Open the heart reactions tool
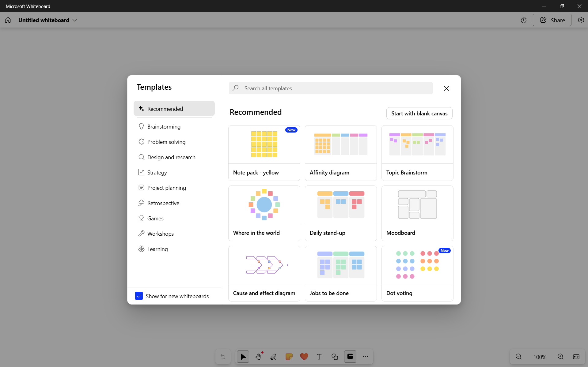This screenshot has width=588, height=367. (304, 357)
